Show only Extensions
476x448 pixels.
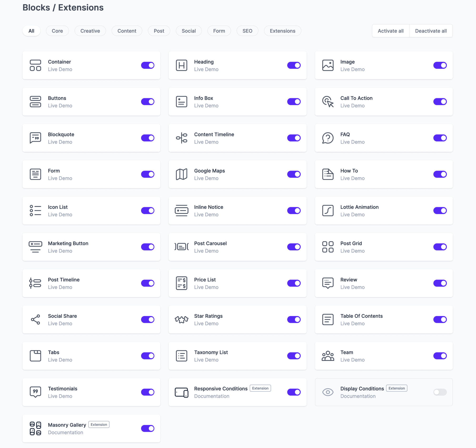point(283,31)
